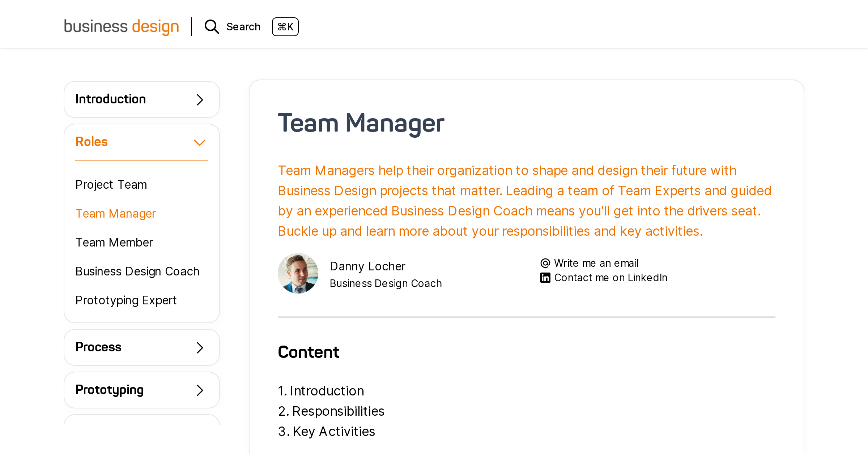The height and width of the screenshot is (454, 868).
Task: Click Danny Locher's profile photo
Action: tap(298, 273)
